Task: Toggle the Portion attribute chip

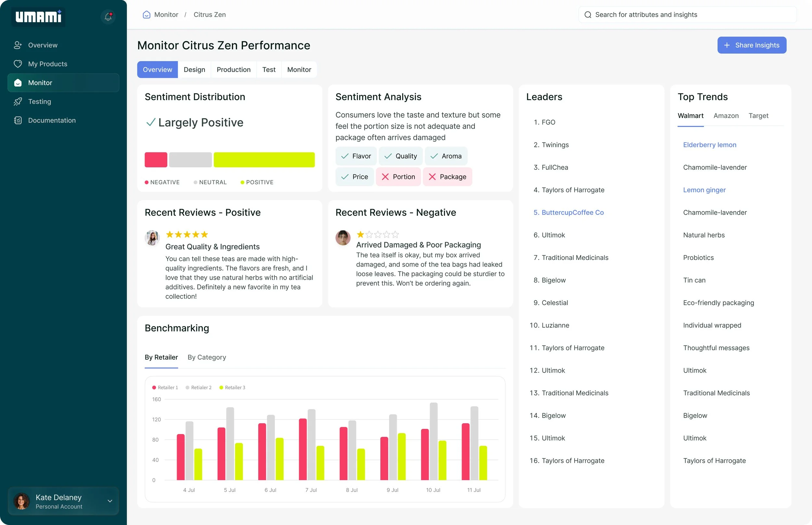Action: click(x=398, y=177)
